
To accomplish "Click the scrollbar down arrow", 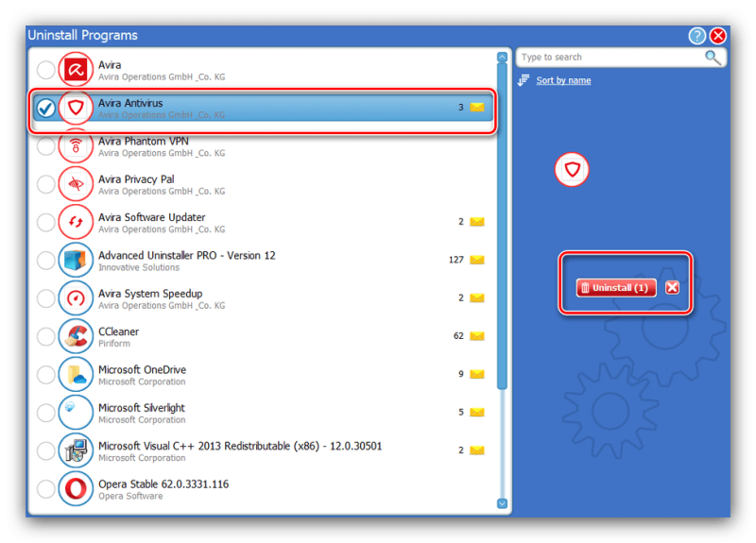I will coord(502,503).
